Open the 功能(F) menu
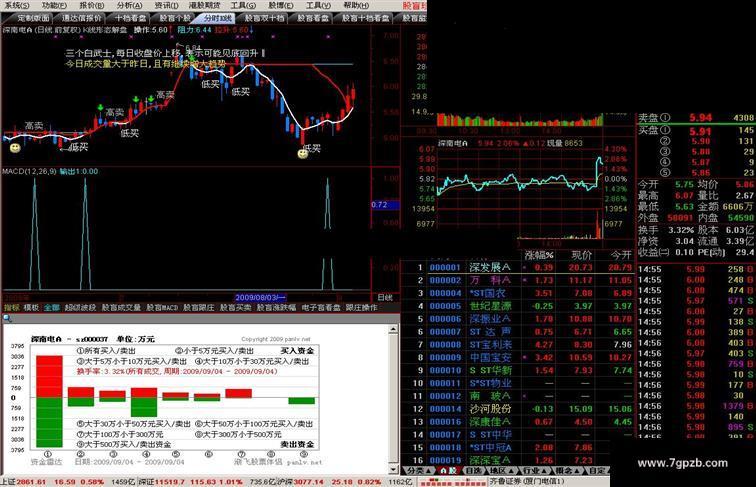Screen dimensions: 756x487 click(x=54, y=5)
